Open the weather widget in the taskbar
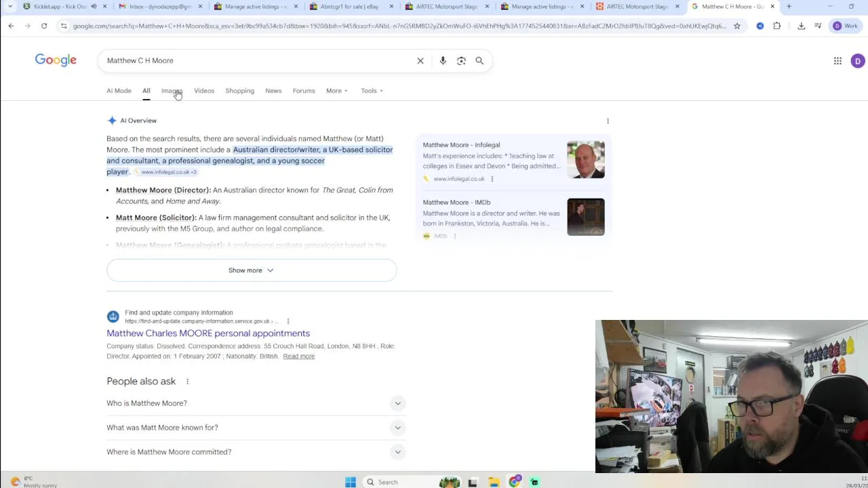The width and height of the screenshot is (868, 488). tap(34, 482)
